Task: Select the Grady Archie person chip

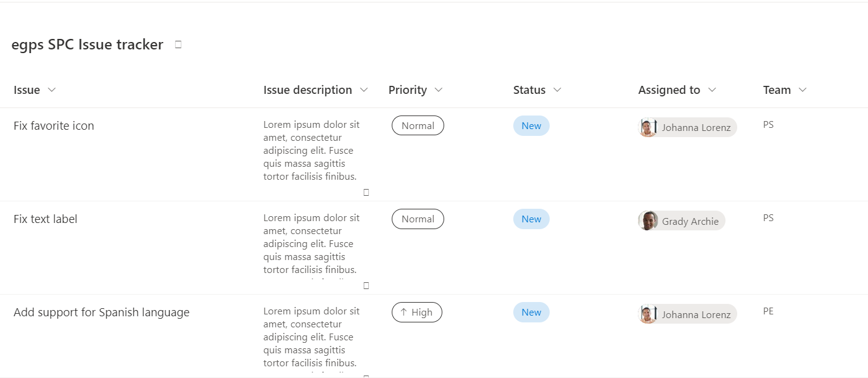Action: (x=682, y=220)
